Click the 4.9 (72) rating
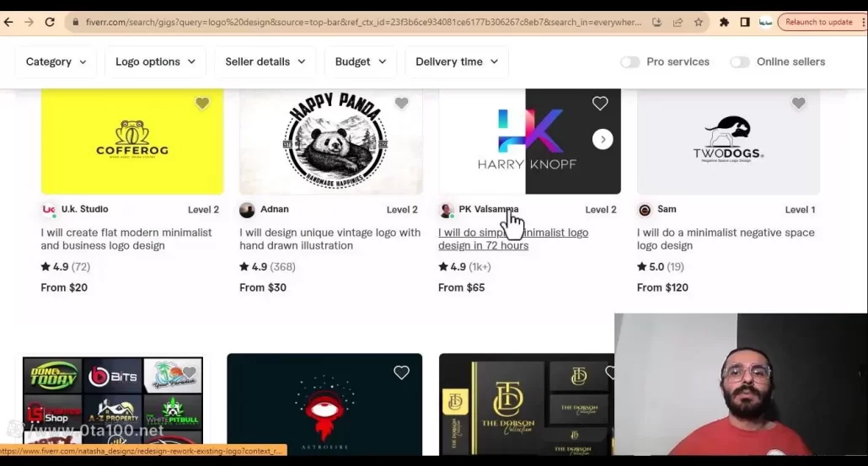 tap(66, 267)
